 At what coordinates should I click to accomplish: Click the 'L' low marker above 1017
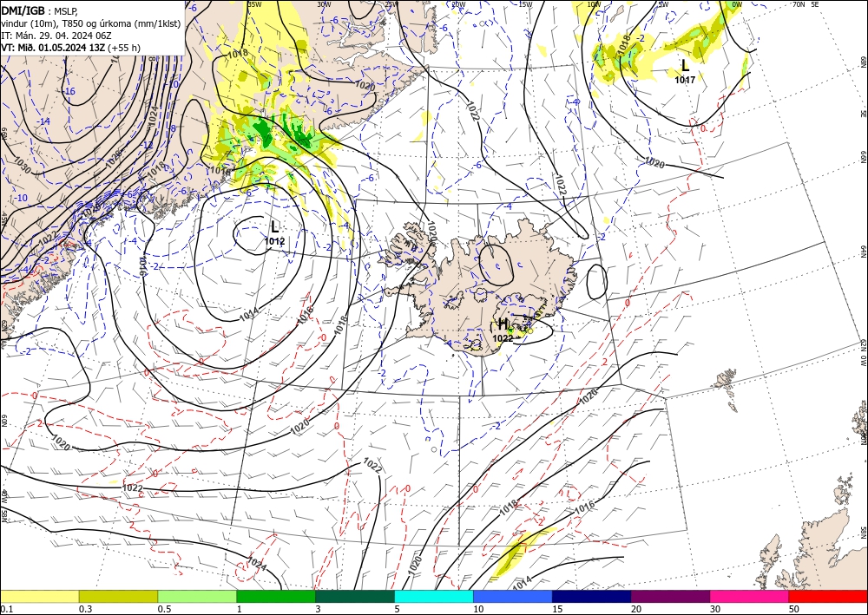coord(686,65)
